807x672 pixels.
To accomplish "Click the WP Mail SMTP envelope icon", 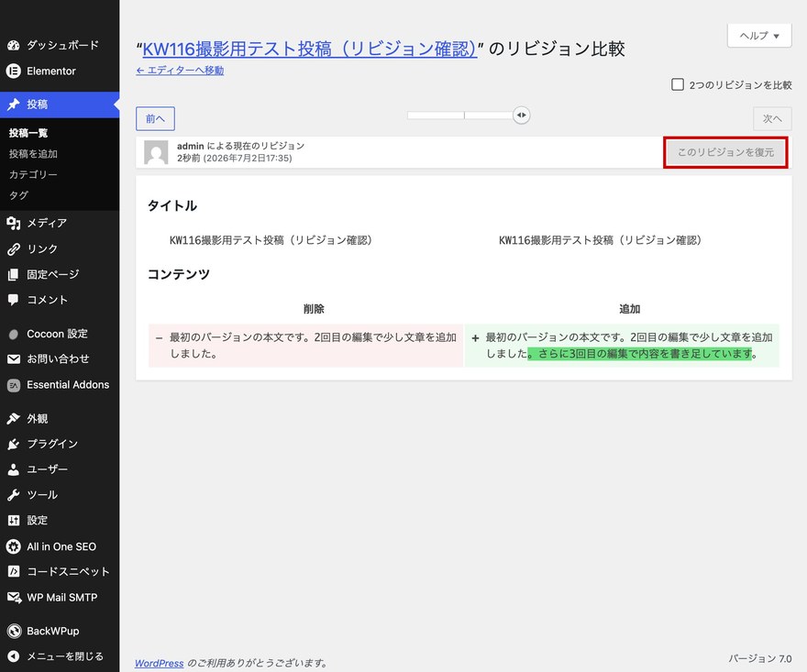I will coord(14,598).
